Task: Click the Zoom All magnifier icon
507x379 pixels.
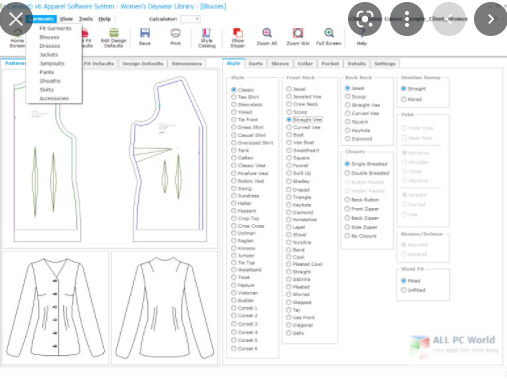Action: (267, 33)
